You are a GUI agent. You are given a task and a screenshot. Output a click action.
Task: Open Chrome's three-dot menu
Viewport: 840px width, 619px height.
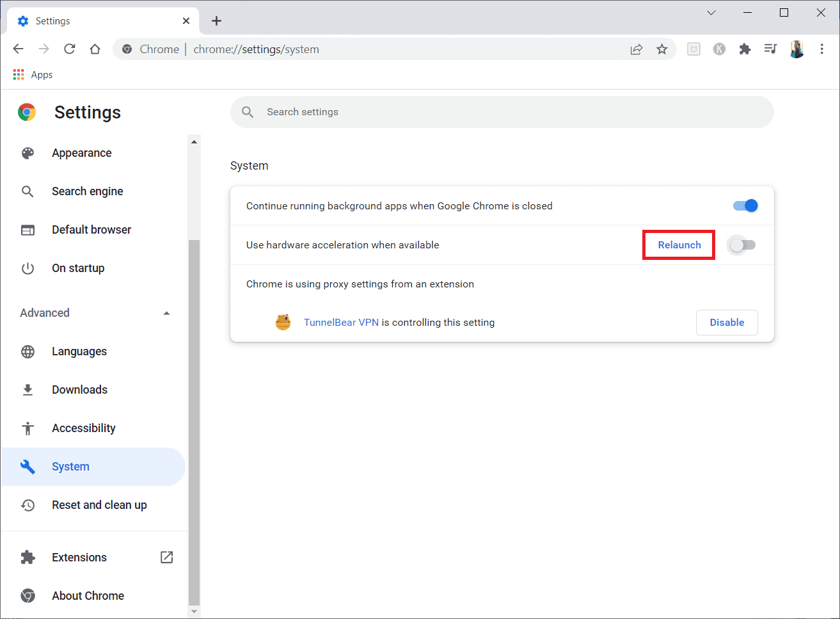point(822,49)
